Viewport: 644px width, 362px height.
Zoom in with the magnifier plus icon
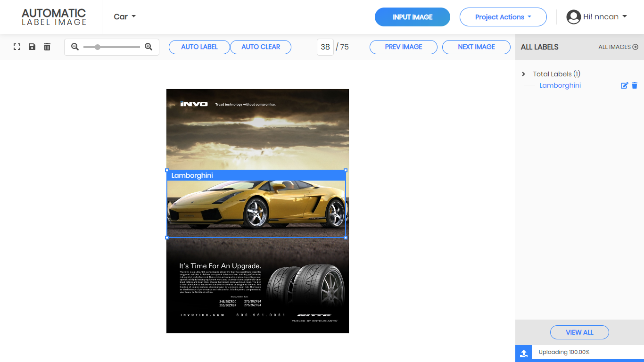click(149, 47)
